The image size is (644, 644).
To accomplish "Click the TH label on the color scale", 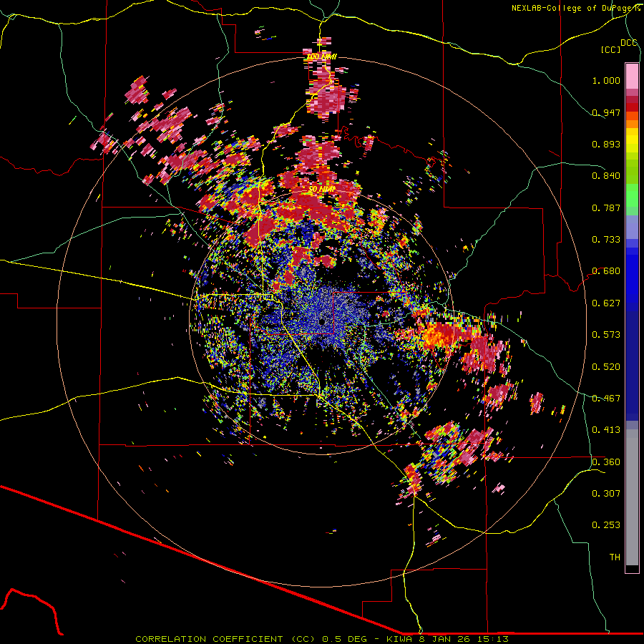I will [615, 557].
